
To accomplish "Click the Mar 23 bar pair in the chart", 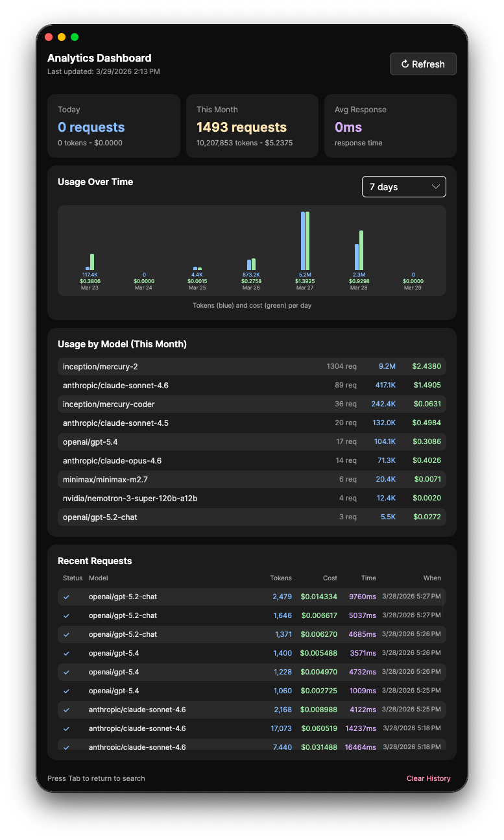I will 90,262.
